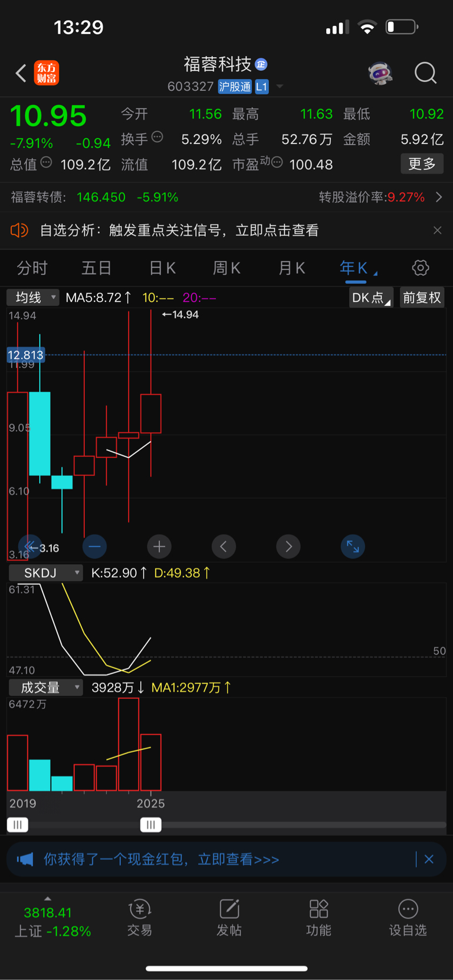The height and width of the screenshot is (980, 453).
Task: Close the 现金红包 banner
Action: click(x=429, y=859)
